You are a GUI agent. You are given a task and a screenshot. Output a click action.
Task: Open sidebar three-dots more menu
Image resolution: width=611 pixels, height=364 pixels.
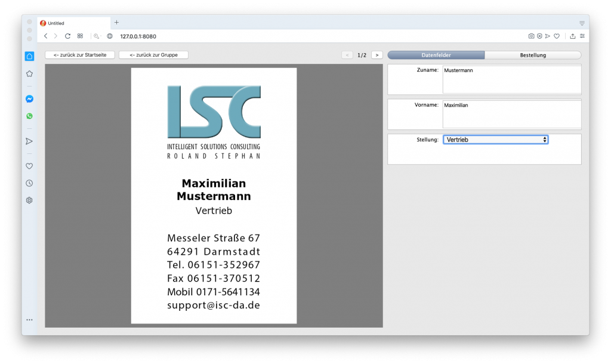point(29,320)
